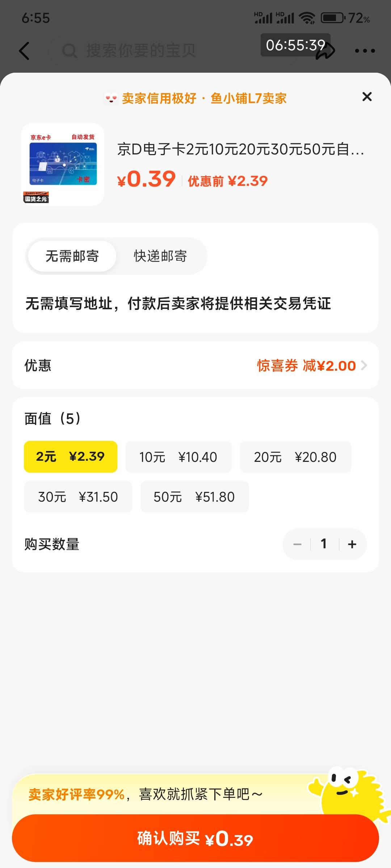Choose the 50元 ¥51.80 option
Image resolution: width=391 pixels, height=868 pixels.
[194, 497]
